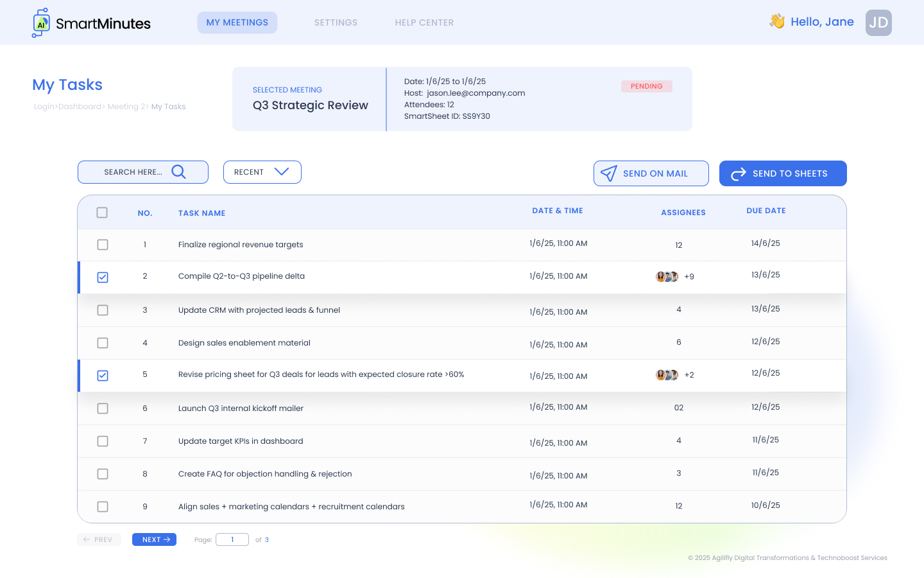Image resolution: width=924 pixels, height=578 pixels.
Task: Toggle the select-all checkbox in table header
Action: [x=102, y=213]
